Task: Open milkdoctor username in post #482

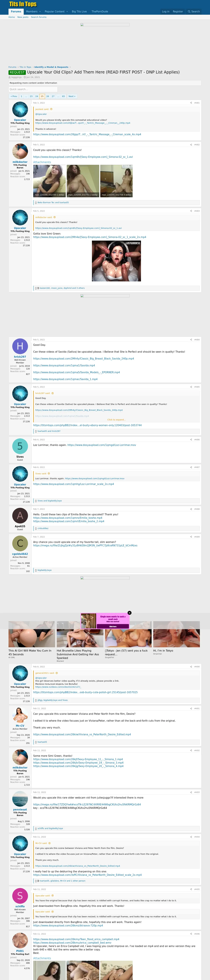Action: 20,162
